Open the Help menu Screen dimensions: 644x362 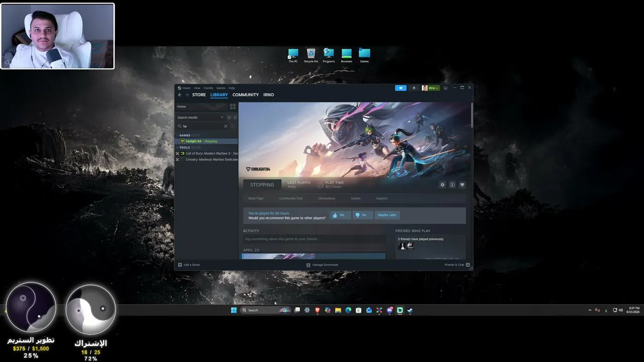[231, 88]
